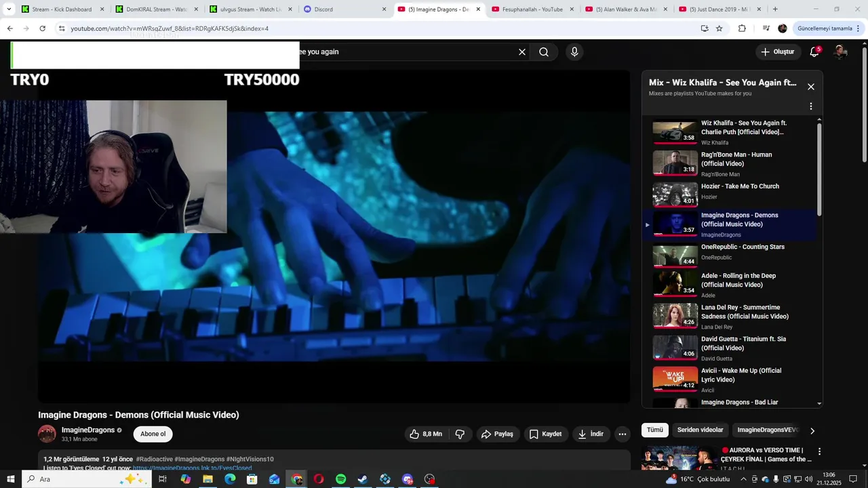Open the Mix playlist three-dot menu
Screen dimensions: 868x488
[x=810, y=106]
